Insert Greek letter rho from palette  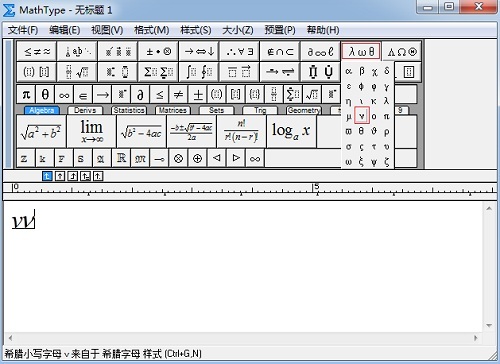(386, 132)
